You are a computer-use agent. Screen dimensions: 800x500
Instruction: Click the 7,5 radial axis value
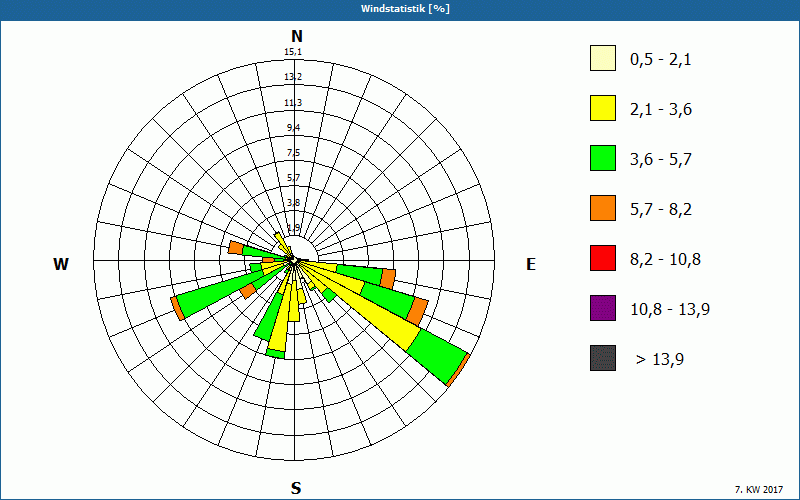coord(293,153)
